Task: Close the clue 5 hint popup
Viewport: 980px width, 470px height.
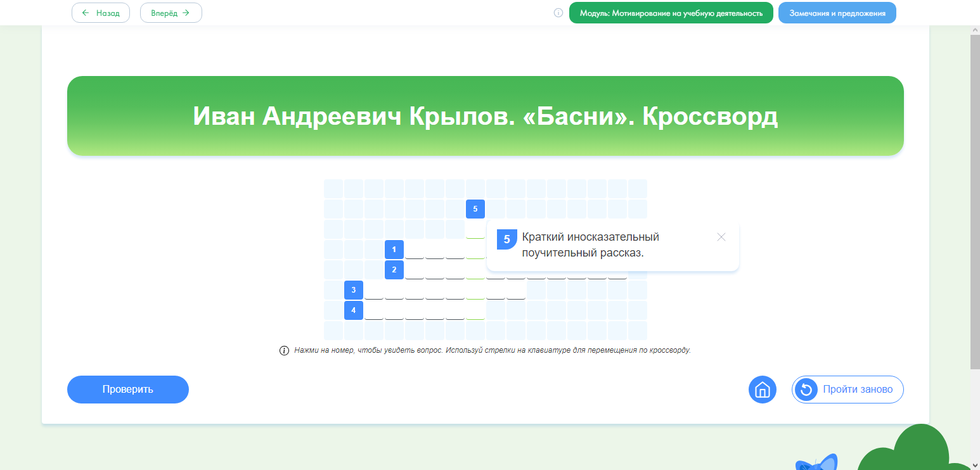Action: [x=721, y=237]
